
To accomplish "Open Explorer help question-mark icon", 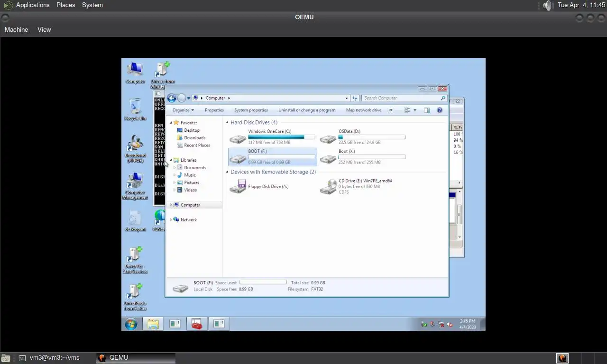I will click(x=440, y=110).
